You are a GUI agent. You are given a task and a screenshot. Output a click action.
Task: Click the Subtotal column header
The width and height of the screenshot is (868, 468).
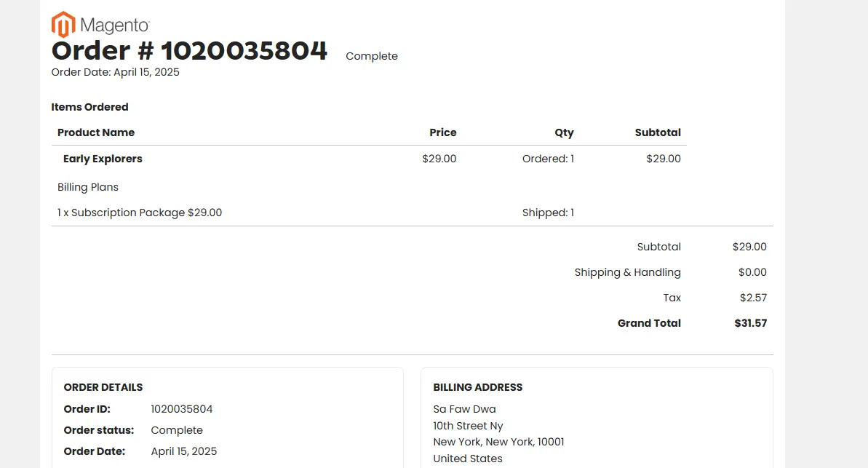[658, 132]
